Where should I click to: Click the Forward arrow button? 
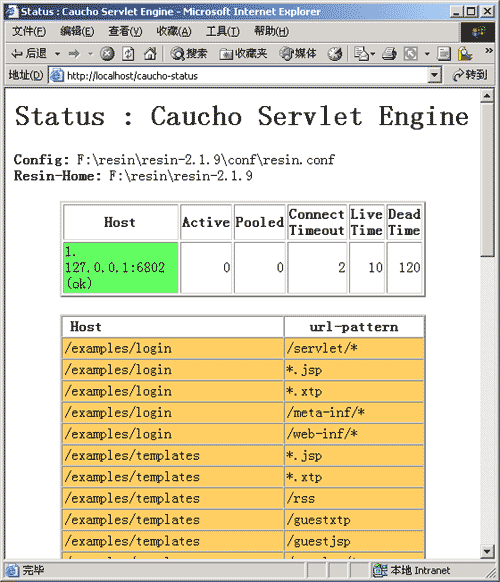point(74,54)
